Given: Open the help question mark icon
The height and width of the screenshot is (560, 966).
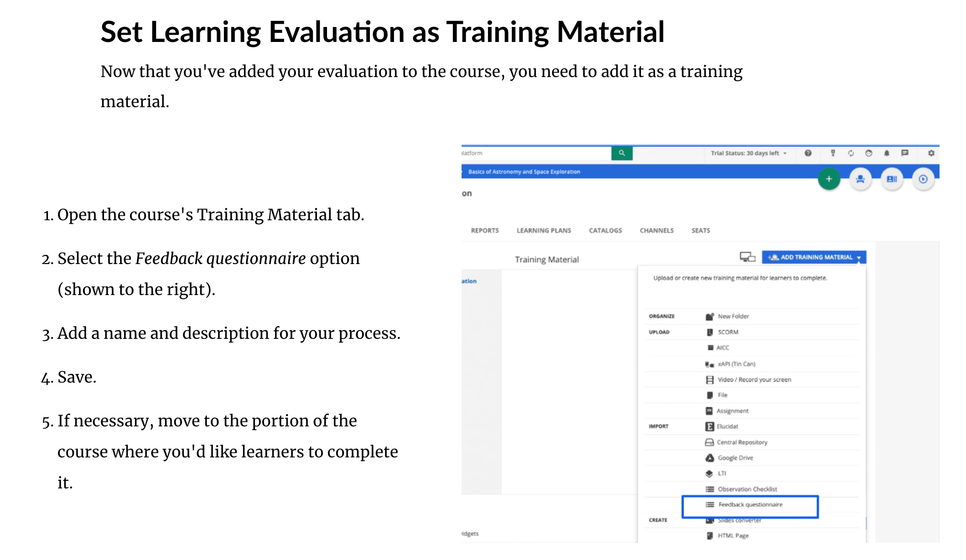Looking at the screenshot, I should [808, 153].
